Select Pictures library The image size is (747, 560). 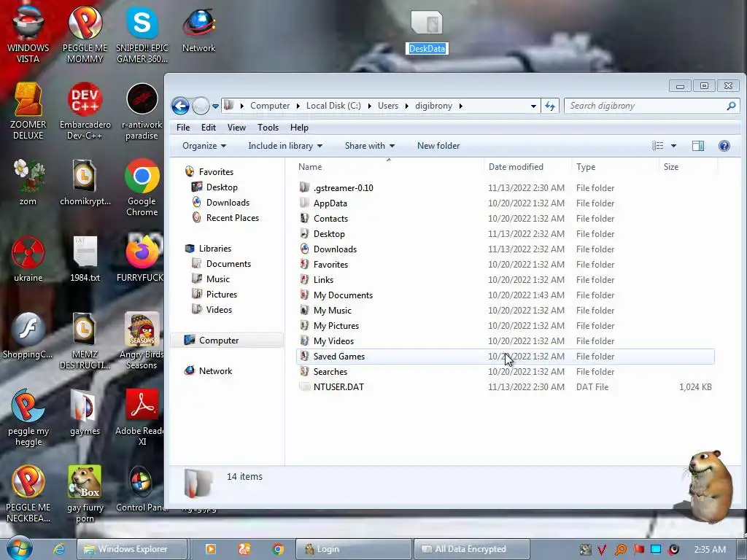tap(222, 295)
